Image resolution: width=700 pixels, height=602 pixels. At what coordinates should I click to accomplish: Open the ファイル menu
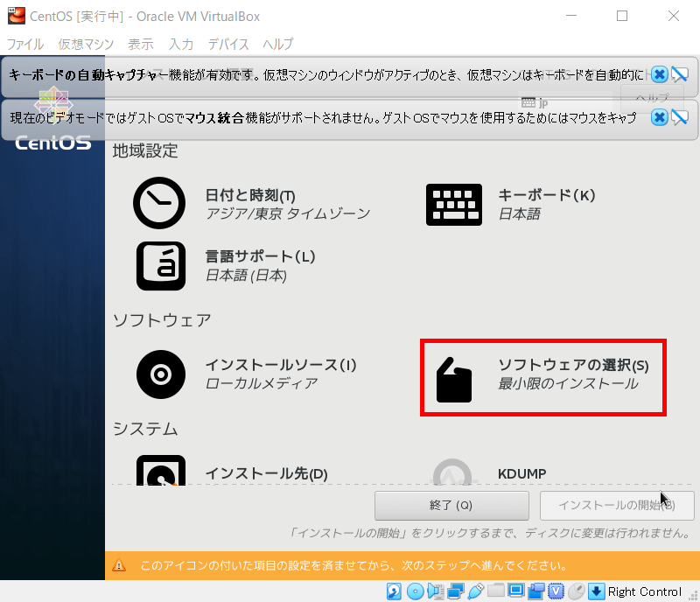click(x=25, y=44)
